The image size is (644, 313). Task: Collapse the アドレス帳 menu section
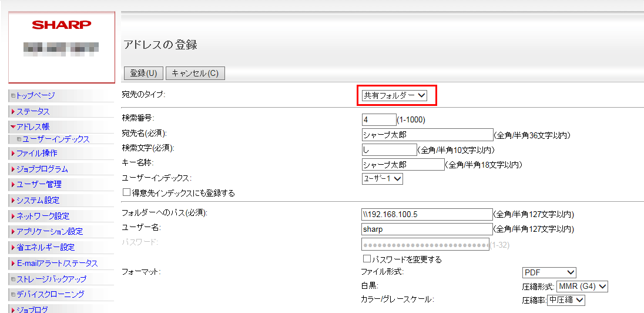(x=13, y=127)
